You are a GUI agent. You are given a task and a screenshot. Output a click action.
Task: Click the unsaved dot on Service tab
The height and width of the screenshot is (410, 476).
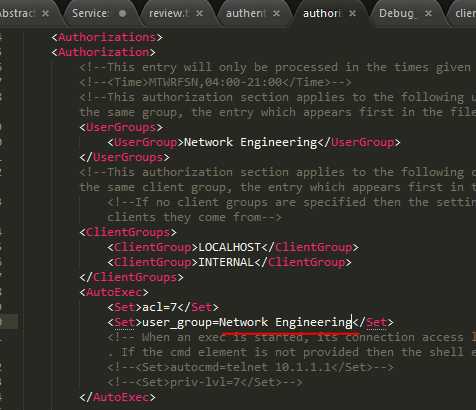[122, 13]
